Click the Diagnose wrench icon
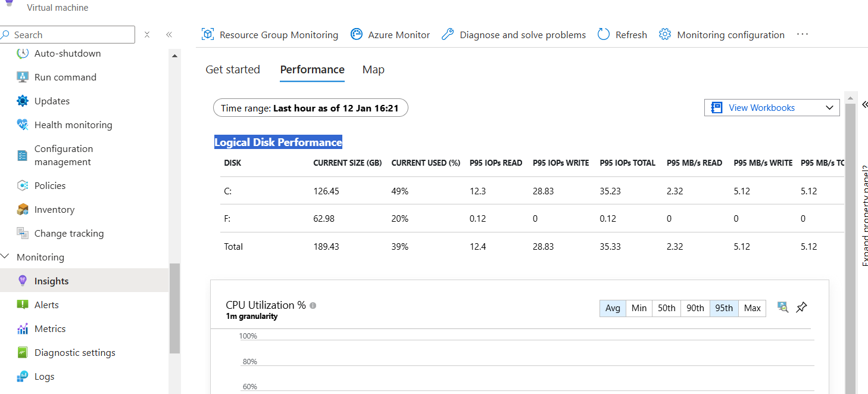The height and width of the screenshot is (394, 868). (x=448, y=35)
